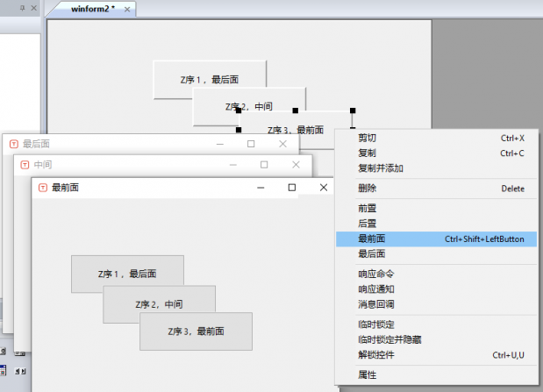Click Z序 2 button in 最前面 window
Screen dimensions: 543x392
tap(159, 304)
